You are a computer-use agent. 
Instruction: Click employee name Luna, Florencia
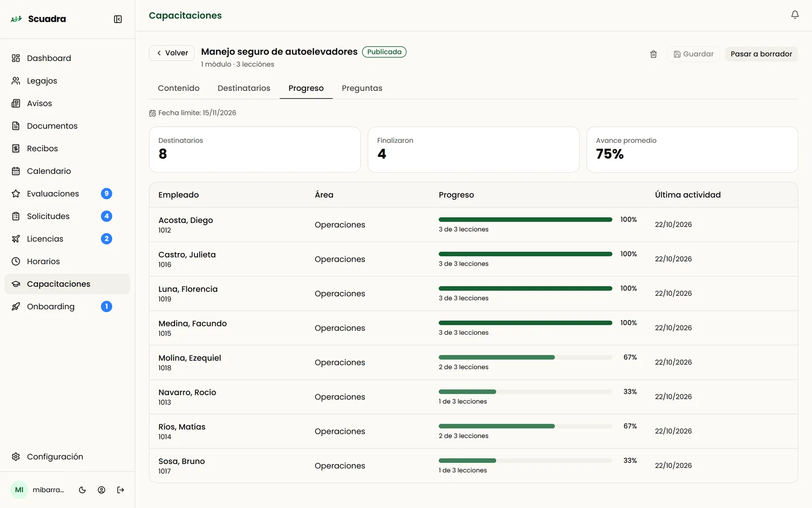tap(188, 289)
